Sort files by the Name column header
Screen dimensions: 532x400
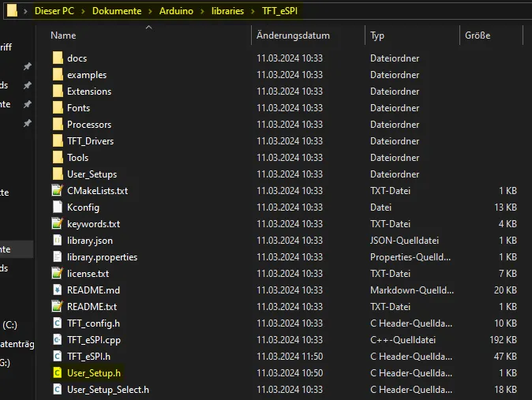point(63,36)
